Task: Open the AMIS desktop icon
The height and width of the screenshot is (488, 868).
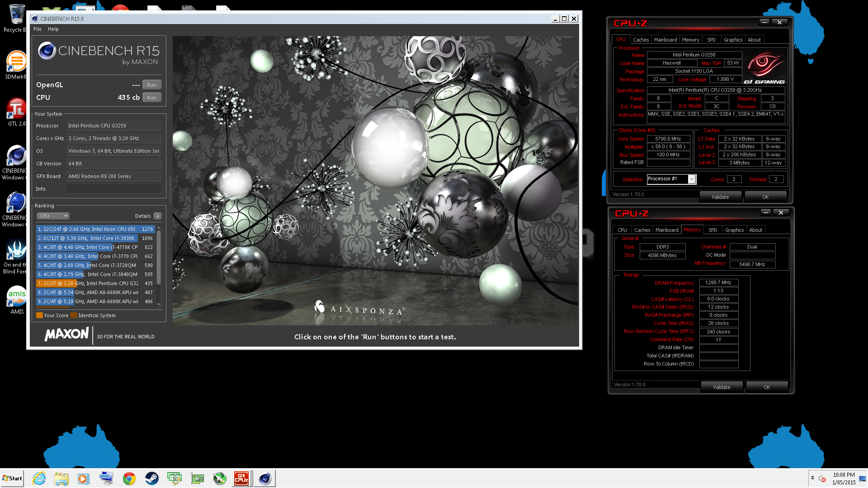Action: (16, 300)
